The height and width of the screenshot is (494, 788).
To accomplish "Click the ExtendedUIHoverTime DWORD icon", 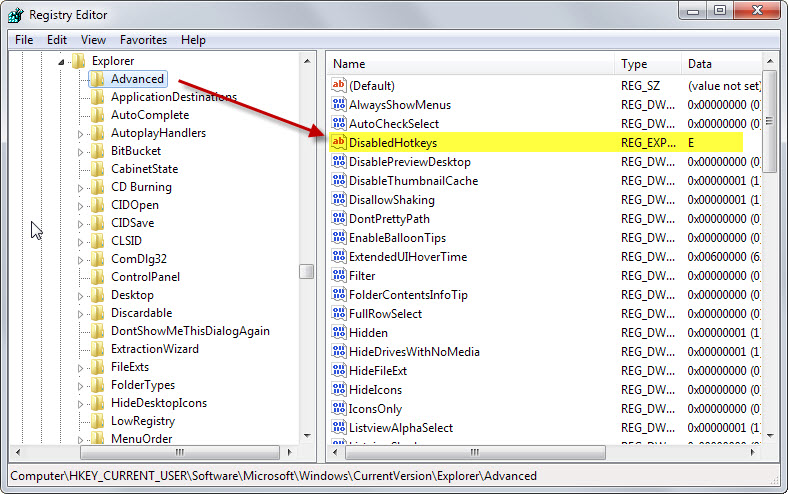I will [x=339, y=256].
